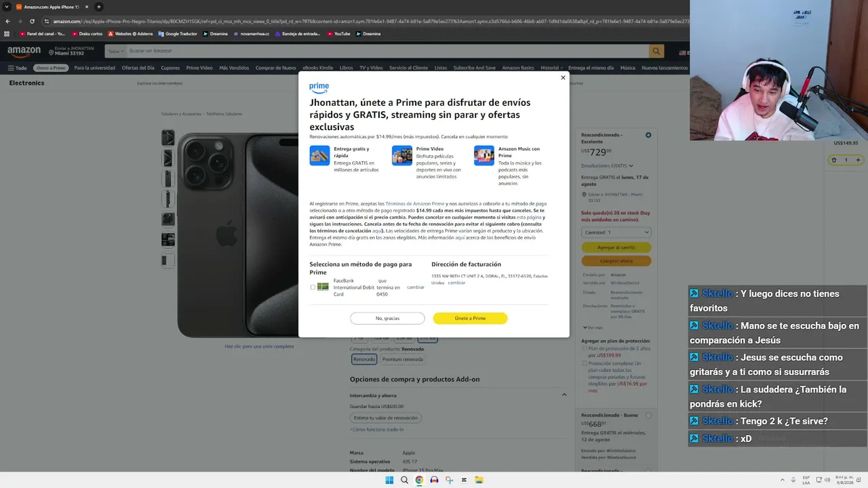The width and height of the screenshot is (868, 488).
Task: Open 'Websites @ Adsterra' bookmark
Action: (130, 34)
